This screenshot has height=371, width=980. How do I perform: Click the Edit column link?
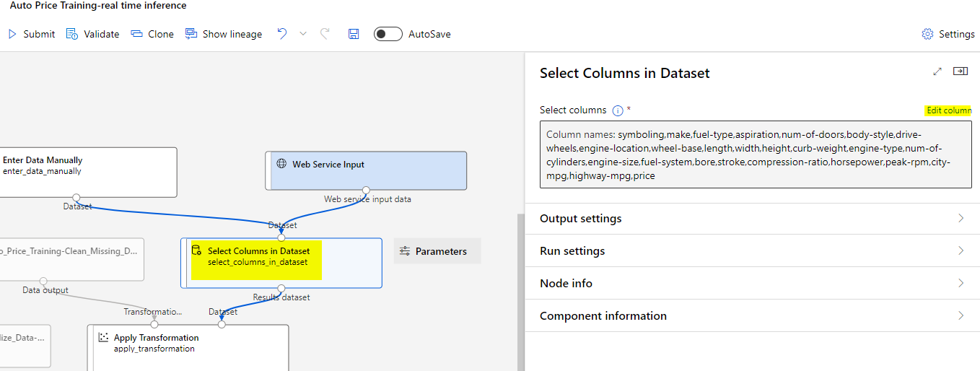949,110
